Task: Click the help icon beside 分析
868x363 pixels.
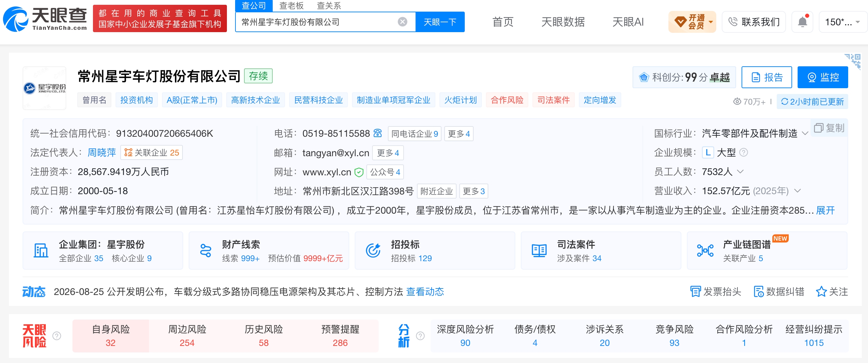Action: [420, 336]
